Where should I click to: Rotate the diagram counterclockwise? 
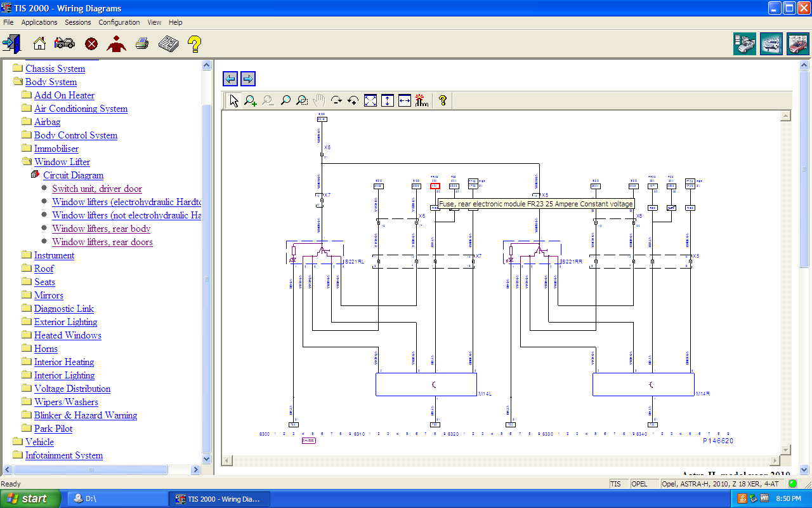point(353,100)
